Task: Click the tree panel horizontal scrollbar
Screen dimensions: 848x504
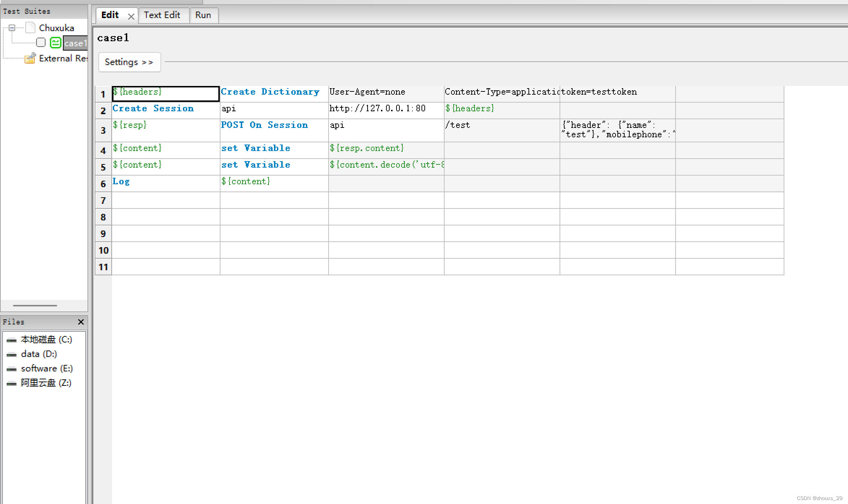Action: click(35, 306)
